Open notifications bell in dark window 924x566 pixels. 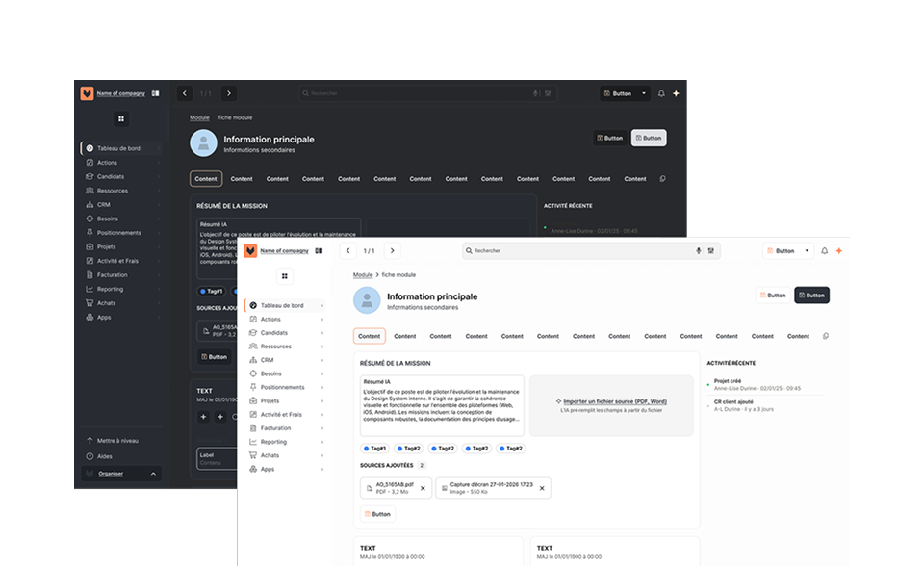click(x=661, y=93)
